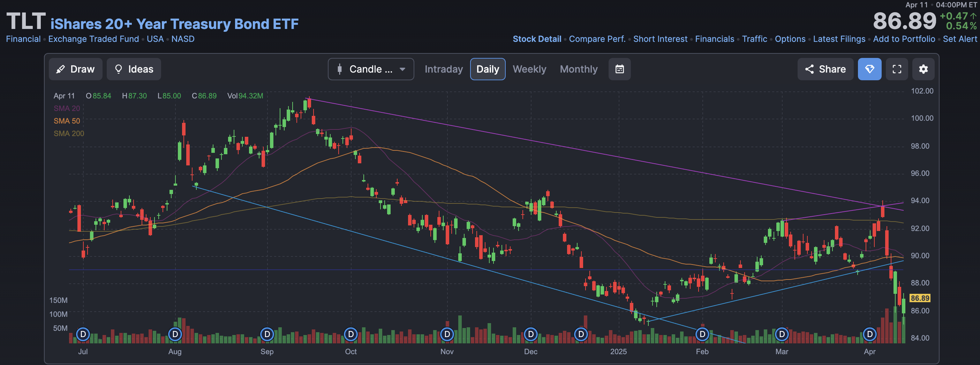Click the 86.89 price axis tag
980x365 pixels.
(x=920, y=298)
